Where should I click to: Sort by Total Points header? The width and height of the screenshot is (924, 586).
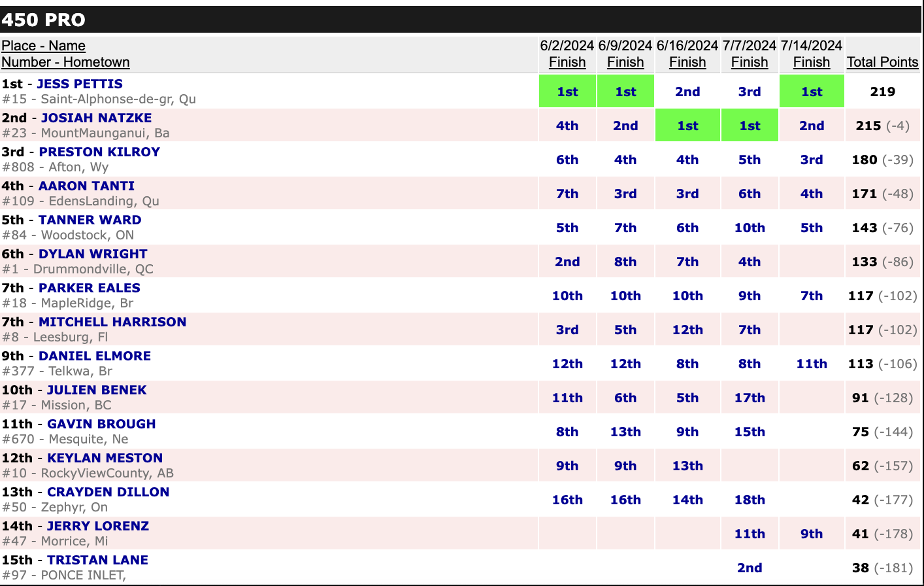(x=882, y=62)
